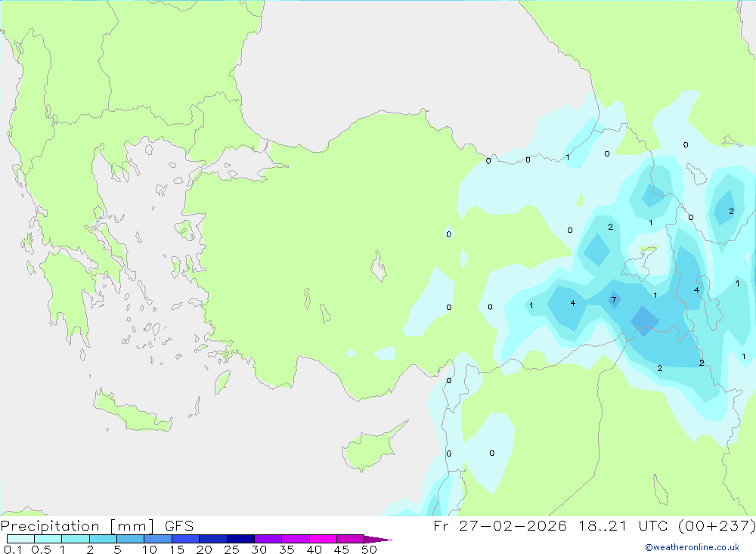Click the 'GFS' model label

(x=179, y=526)
